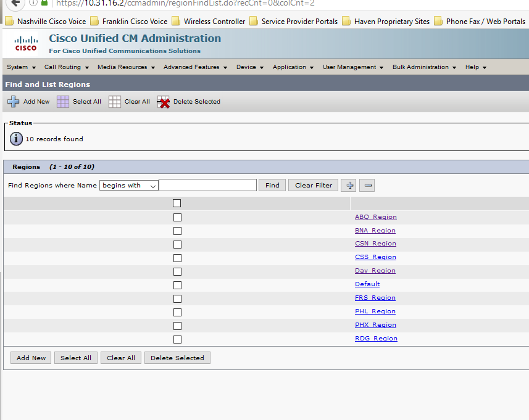Click the bottom Add New button

click(31, 358)
